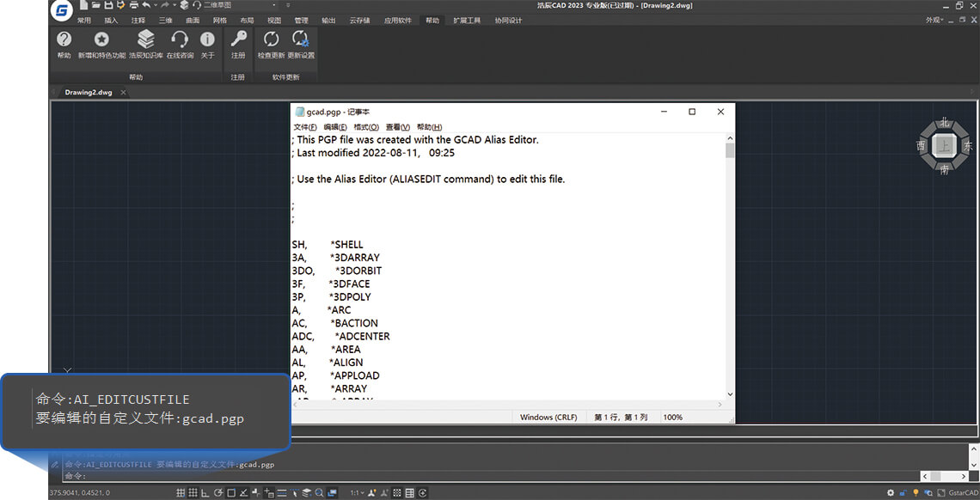980x500 pixels.
Task: Click the Save icon in quick access toolbar
Action: [109, 5]
